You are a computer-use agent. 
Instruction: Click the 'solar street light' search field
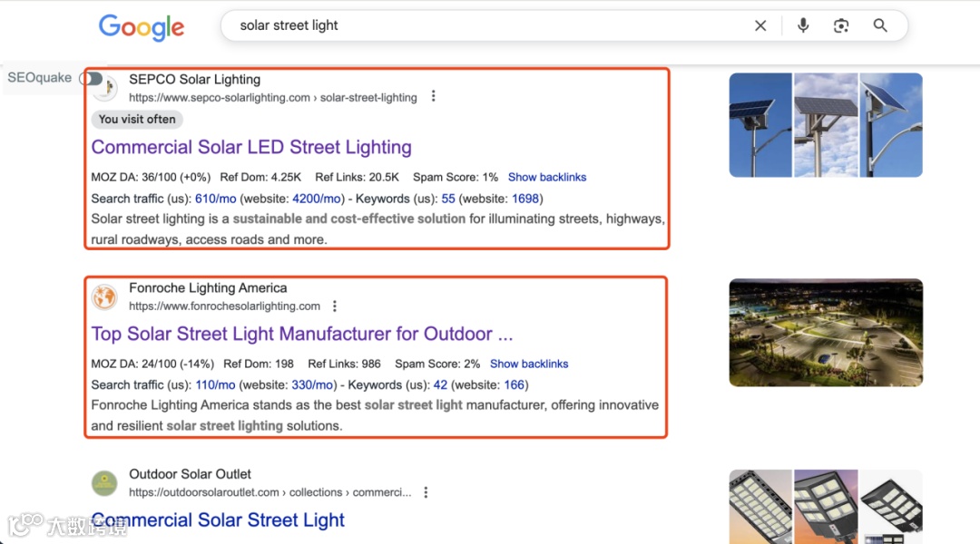point(487,25)
